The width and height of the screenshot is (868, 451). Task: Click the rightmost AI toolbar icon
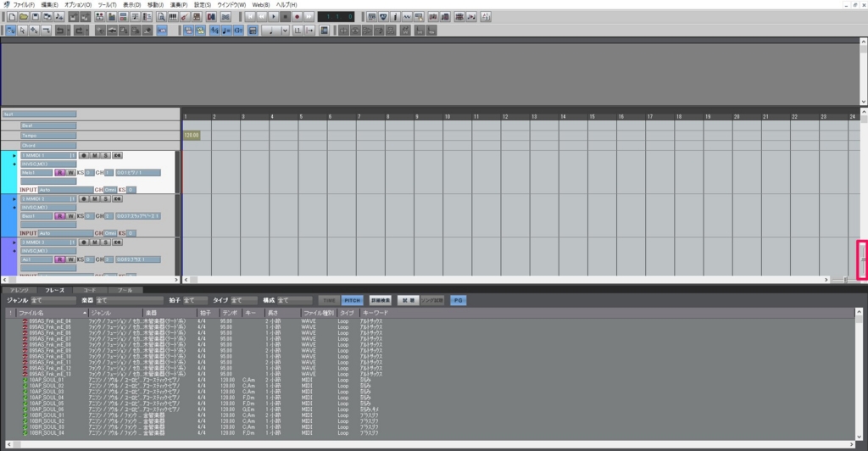[486, 17]
